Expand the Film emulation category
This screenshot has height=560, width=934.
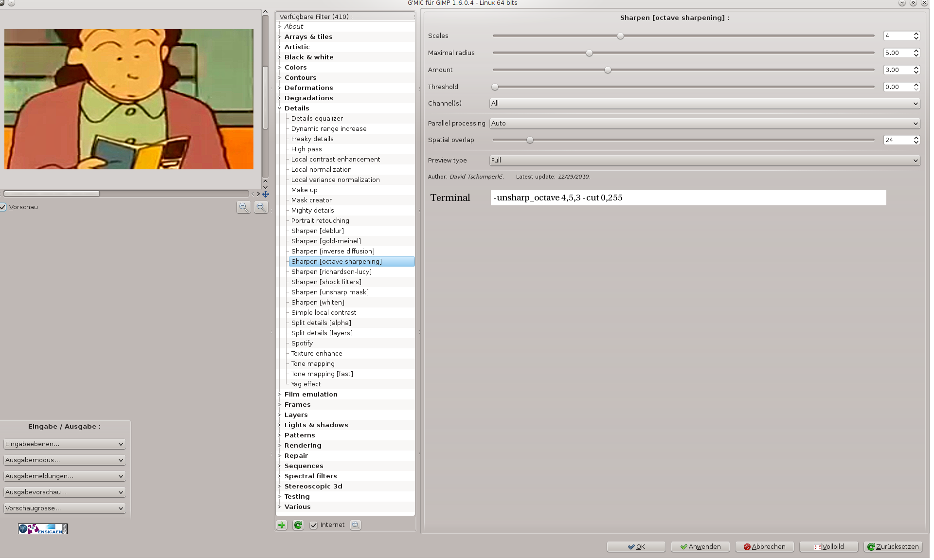(x=280, y=395)
